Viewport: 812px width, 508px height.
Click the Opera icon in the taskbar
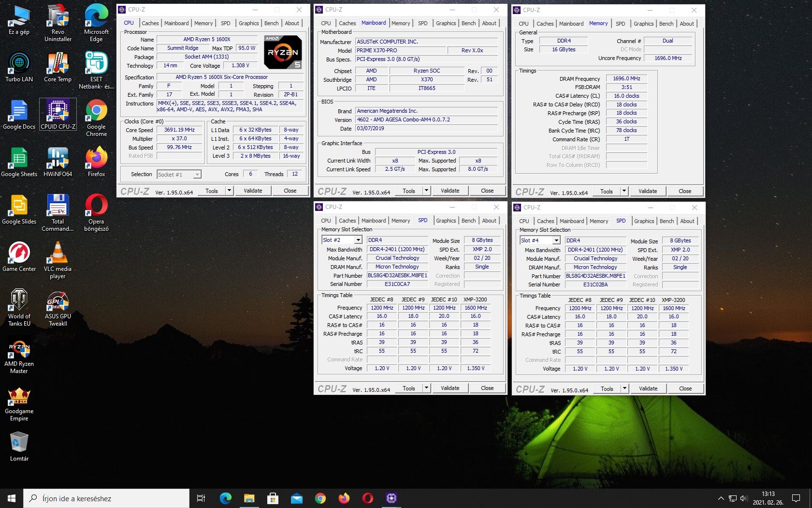pos(368,498)
